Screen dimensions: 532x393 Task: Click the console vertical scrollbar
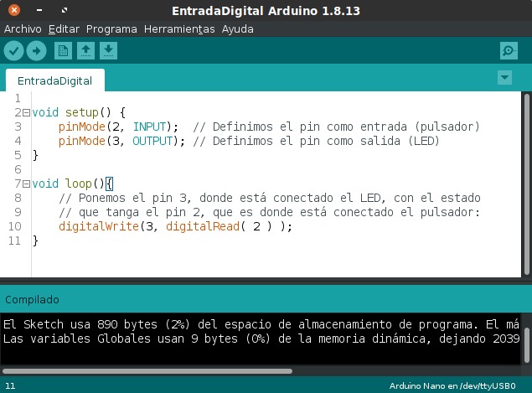point(525,339)
